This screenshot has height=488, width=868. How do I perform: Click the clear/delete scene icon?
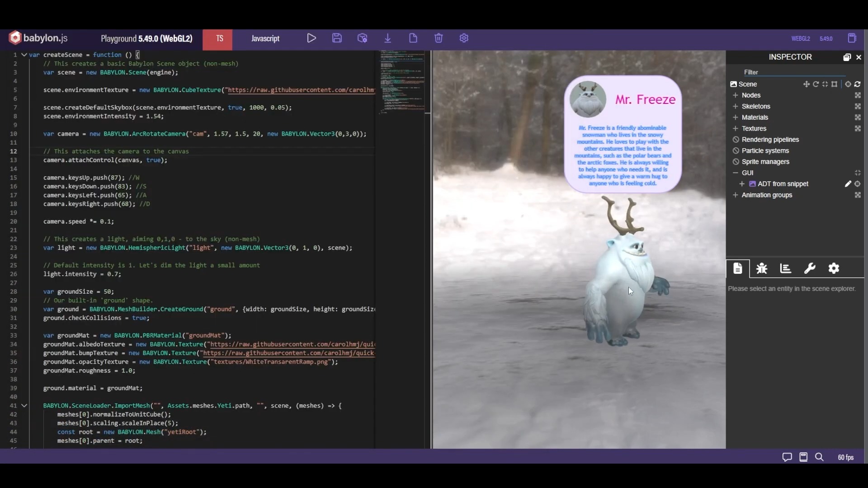tap(438, 38)
